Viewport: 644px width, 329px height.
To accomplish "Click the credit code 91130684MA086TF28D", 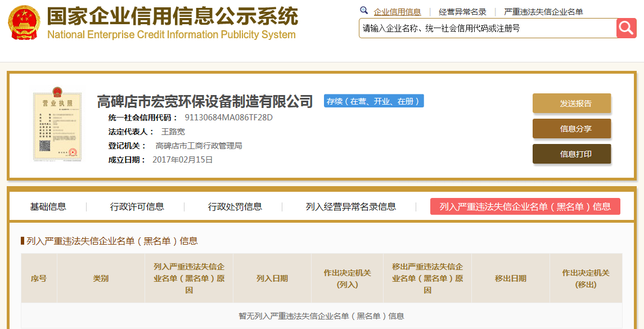I will (x=229, y=118).
